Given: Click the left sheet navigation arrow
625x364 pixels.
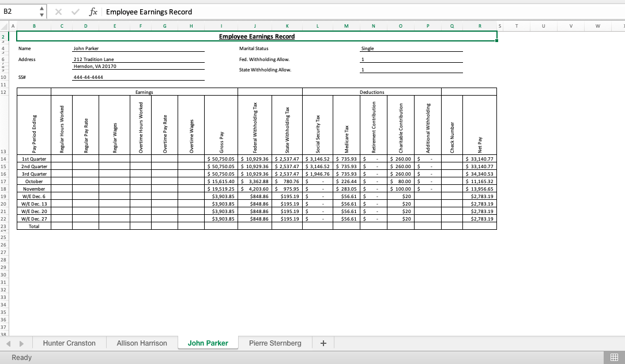Looking at the screenshot, I should tap(8, 343).
